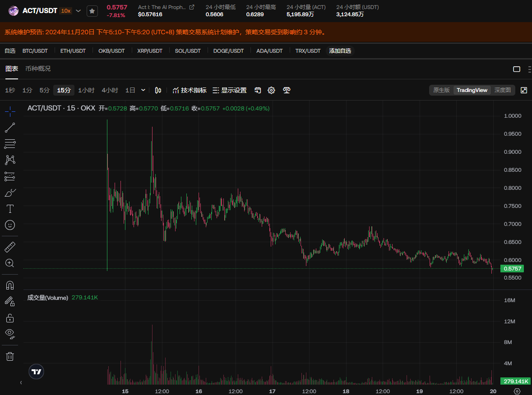
Task: Open 技术指标 indicators menu
Action: tap(190, 90)
